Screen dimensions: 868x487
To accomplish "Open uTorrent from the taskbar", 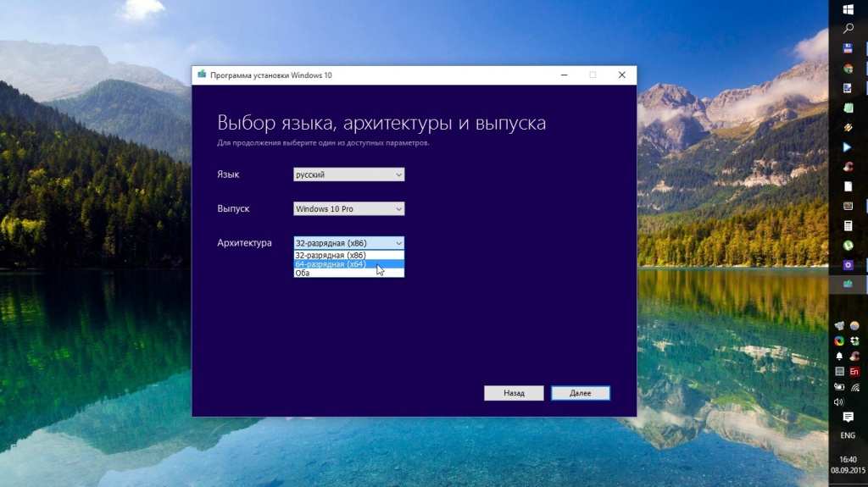I will coord(848,245).
